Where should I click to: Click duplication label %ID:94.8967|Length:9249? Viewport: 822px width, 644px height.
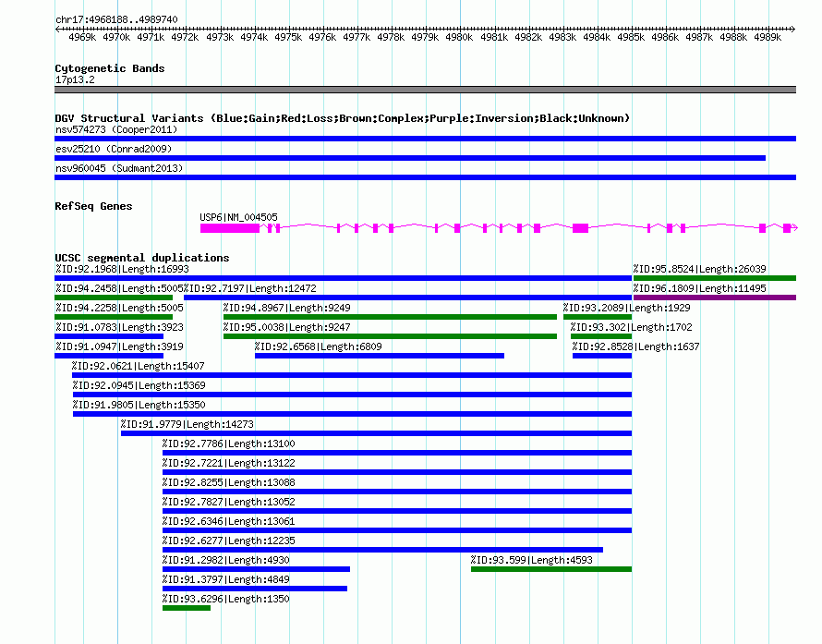(286, 308)
